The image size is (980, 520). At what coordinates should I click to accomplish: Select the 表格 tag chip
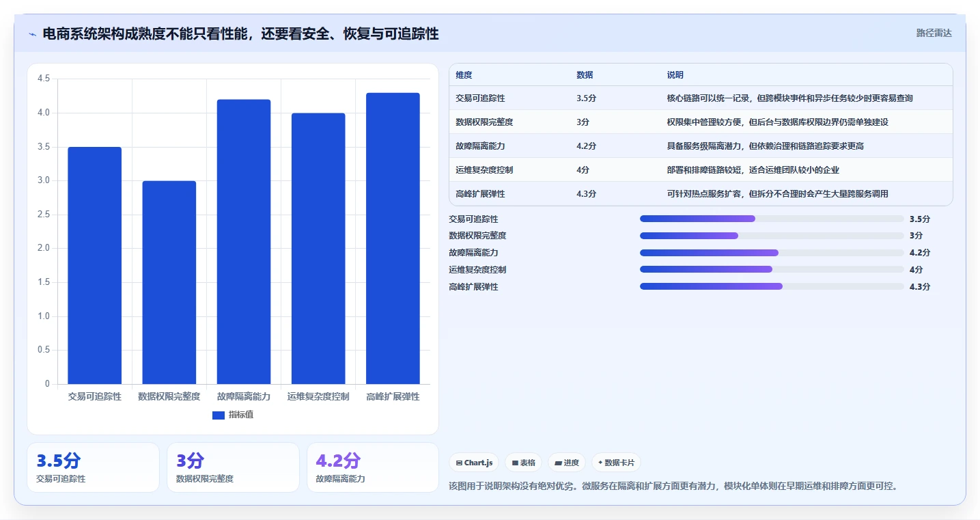(x=523, y=463)
